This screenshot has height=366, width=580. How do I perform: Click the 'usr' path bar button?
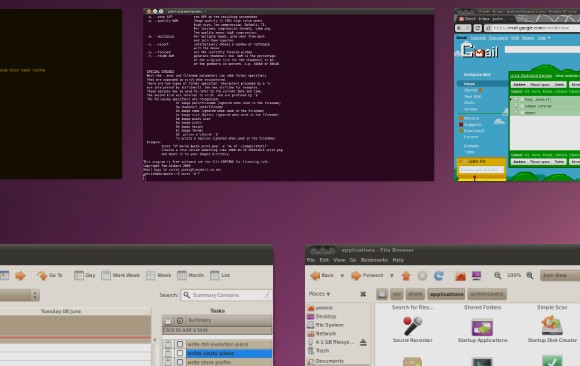pyautogui.click(x=397, y=294)
